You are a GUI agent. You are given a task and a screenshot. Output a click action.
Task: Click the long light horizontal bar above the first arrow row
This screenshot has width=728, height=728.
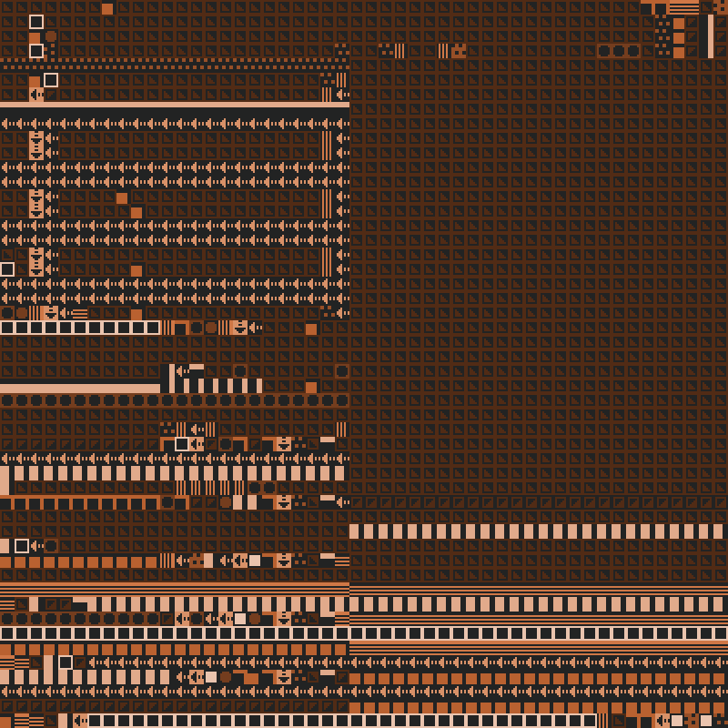click(175, 106)
